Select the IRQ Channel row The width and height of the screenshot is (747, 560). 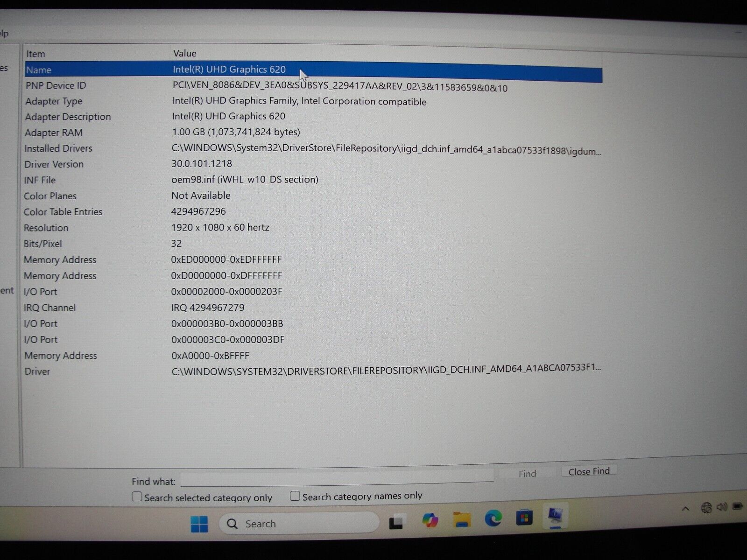(x=313, y=308)
